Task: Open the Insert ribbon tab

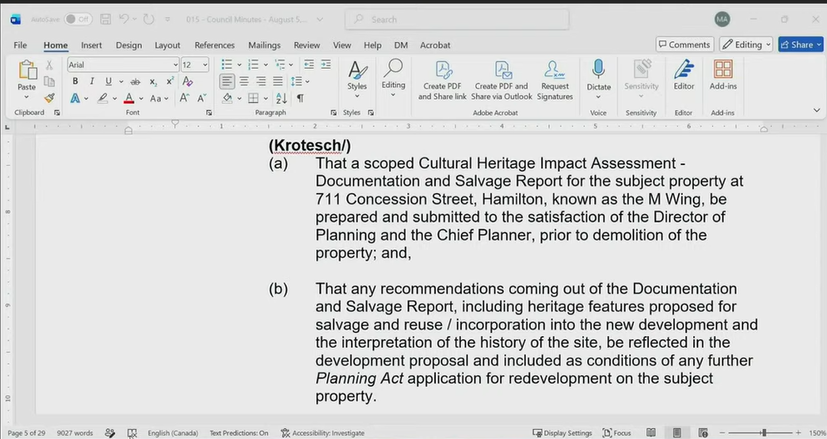Action: click(91, 45)
